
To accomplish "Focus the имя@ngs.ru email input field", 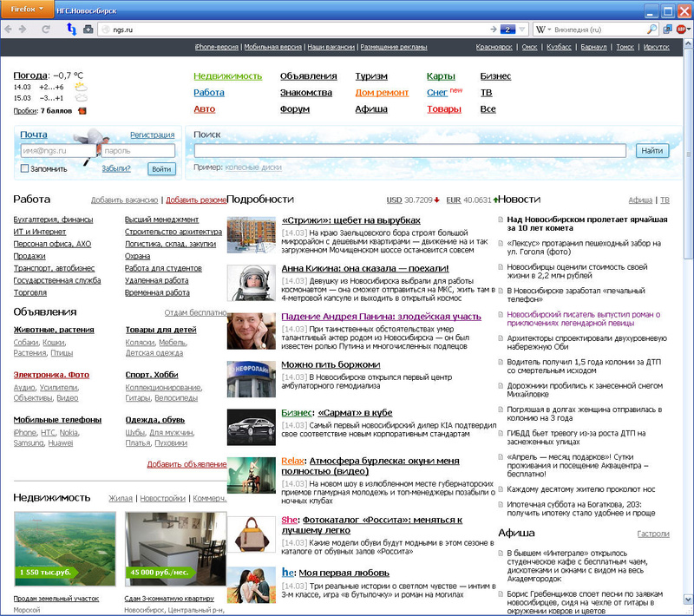I will [x=57, y=151].
